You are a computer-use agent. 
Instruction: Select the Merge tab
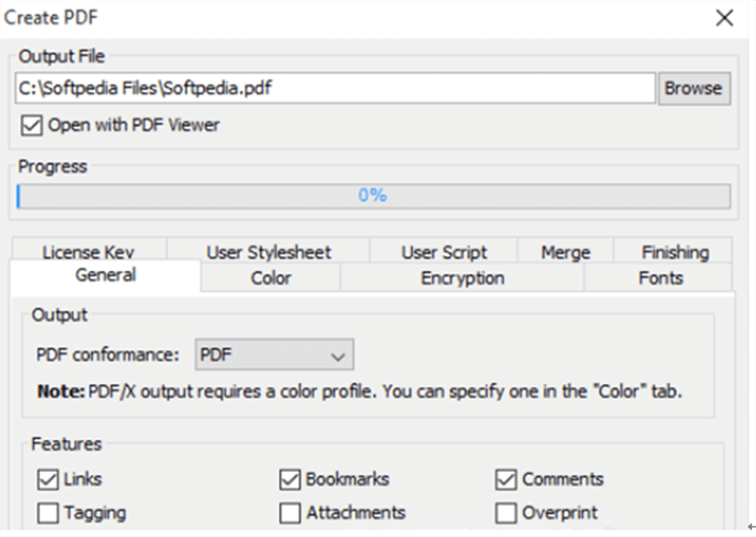coord(565,251)
